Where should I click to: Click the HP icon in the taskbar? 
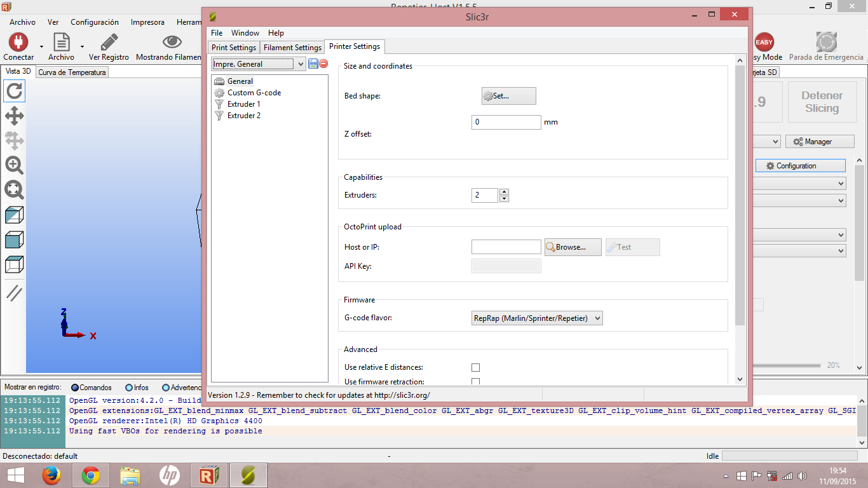[170, 475]
